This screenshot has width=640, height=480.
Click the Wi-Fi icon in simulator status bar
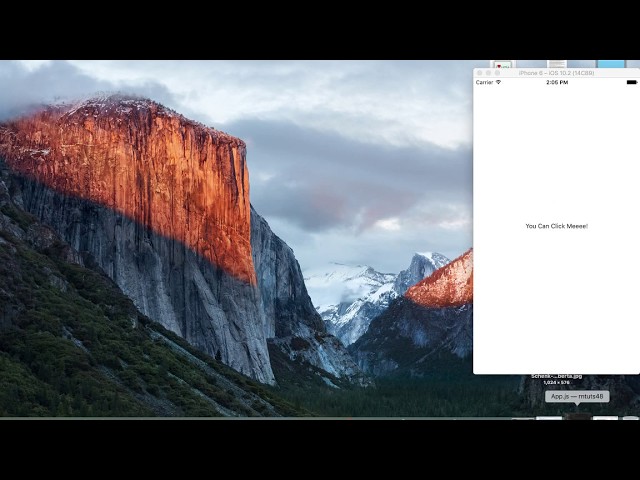coord(498,82)
